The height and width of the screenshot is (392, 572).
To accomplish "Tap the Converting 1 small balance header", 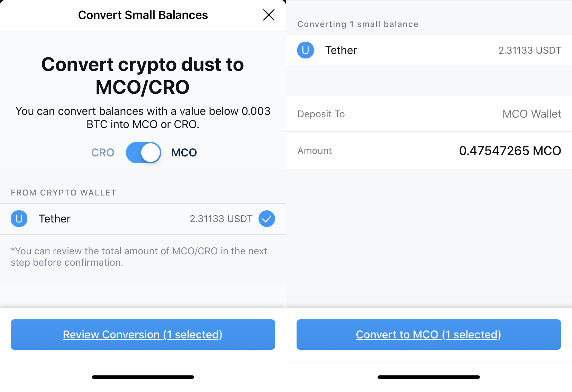I will [x=358, y=24].
